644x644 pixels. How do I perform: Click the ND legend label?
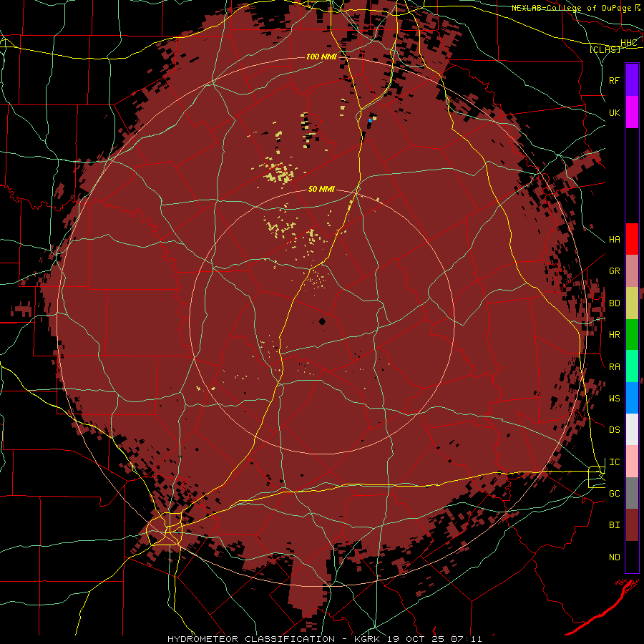[614, 557]
